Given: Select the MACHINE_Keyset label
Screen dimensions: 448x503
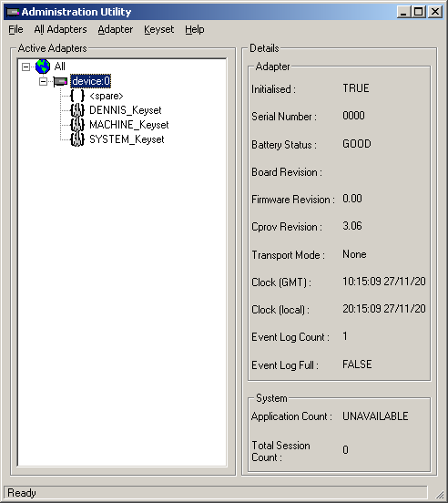Looking at the screenshot, I should coord(128,125).
